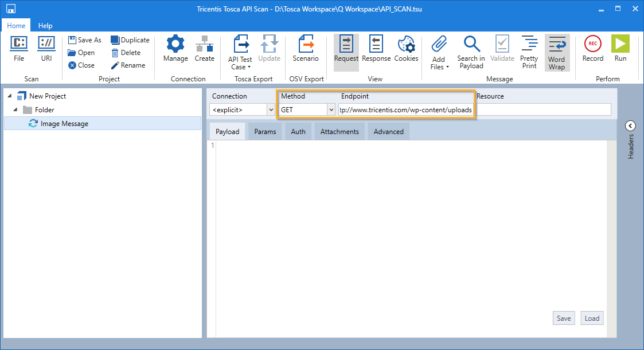
Task: Click the Create connection icon
Action: coord(204,44)
